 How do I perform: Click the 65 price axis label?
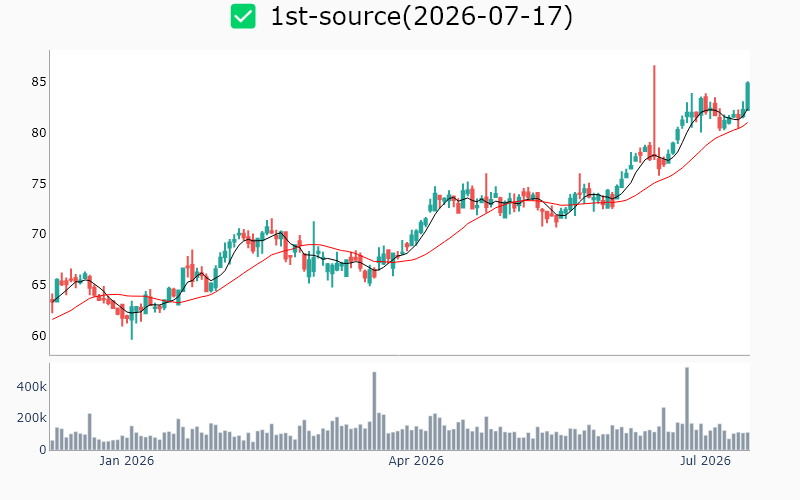[39, 285]
